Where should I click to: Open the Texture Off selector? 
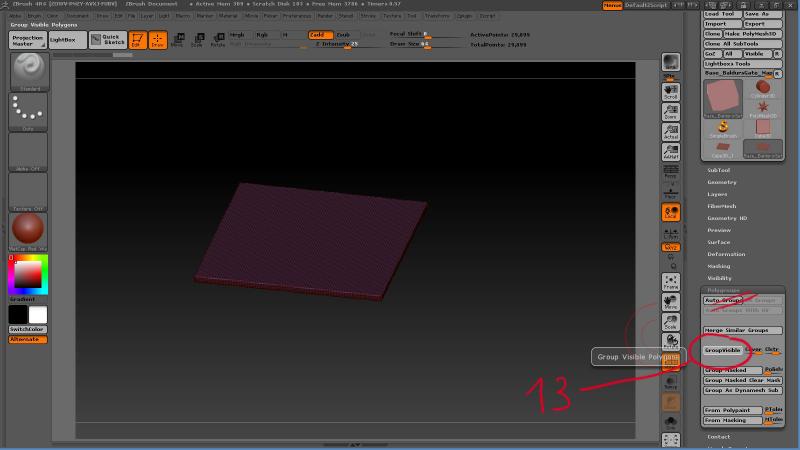point(29,191)
